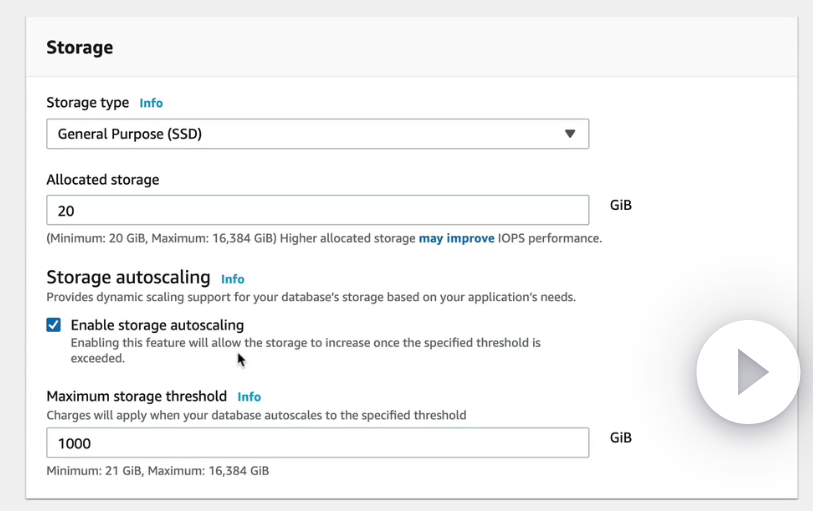Click the "Maximum storage threshold" field label
813x511 pixels.
click(137, 396)
